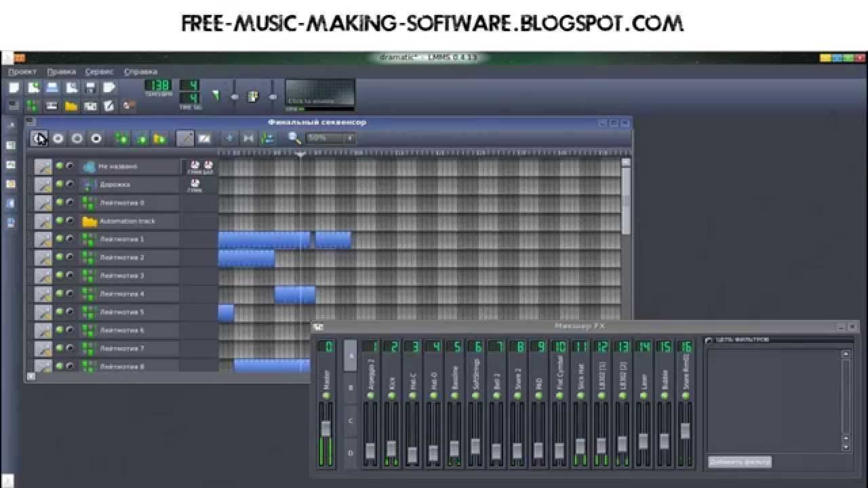Screen dimensions: 868x488
Task: Mute the Automation track
Action: [60, 220]
